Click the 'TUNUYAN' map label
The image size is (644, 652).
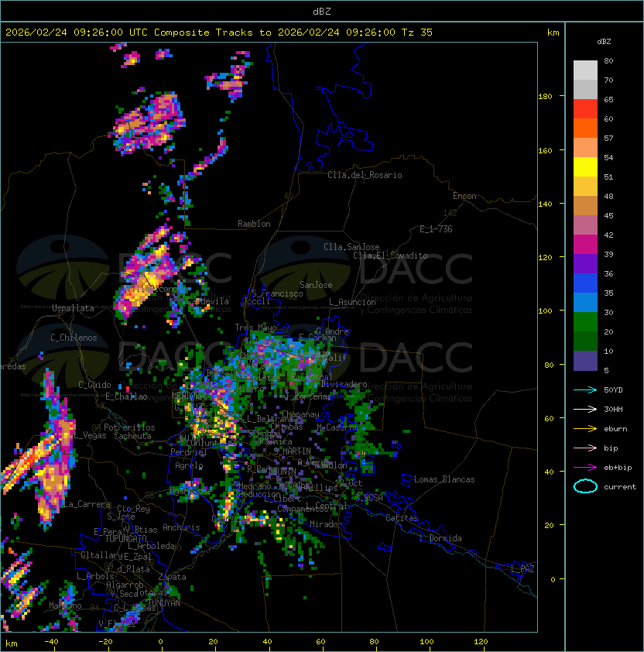tap(164, 603)
